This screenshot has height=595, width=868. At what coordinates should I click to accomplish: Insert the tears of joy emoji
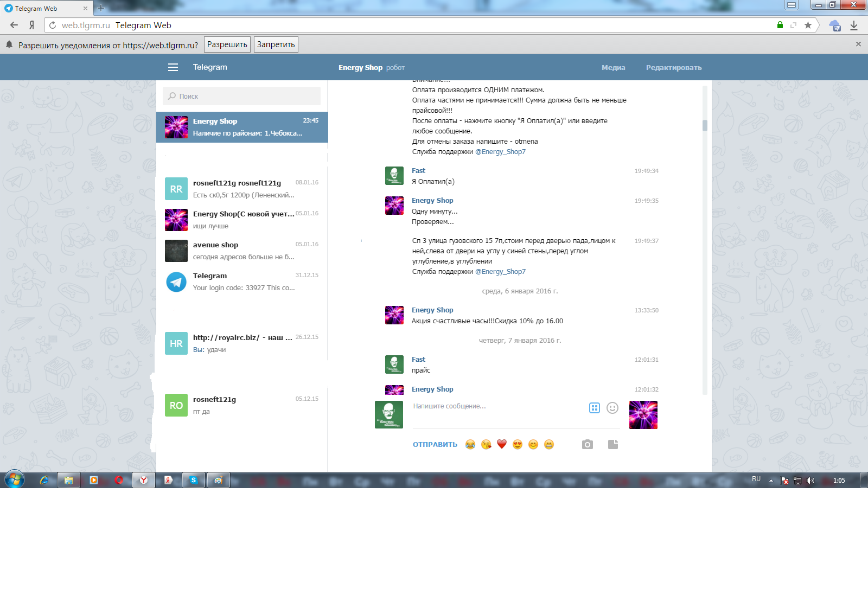click(470, 445)
